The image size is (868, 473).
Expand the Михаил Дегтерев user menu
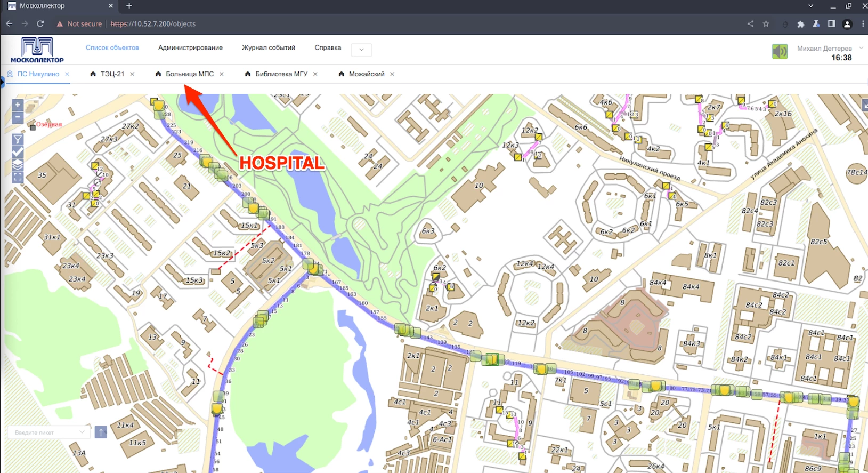coord(861,48)
